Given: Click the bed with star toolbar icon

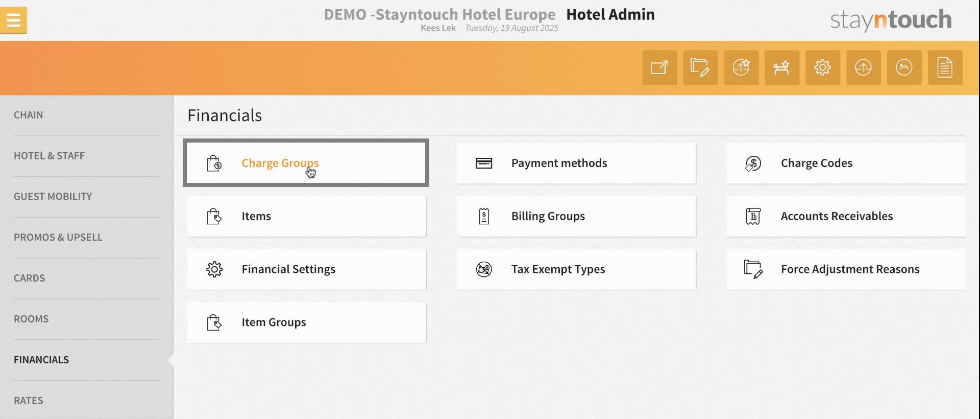Looking at the screenshot, I should tap(782, 67).
